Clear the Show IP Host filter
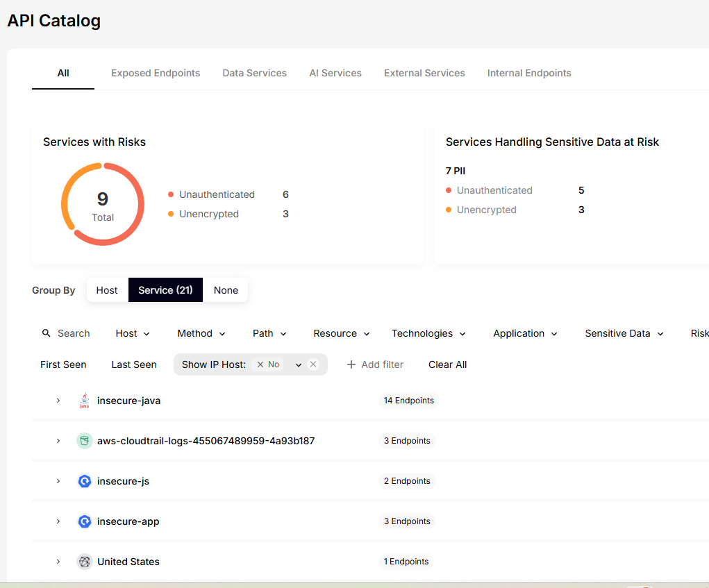Image resolution: width=709 pixels, height=588 pixels. pyautogui.click(x=313, y=364)
